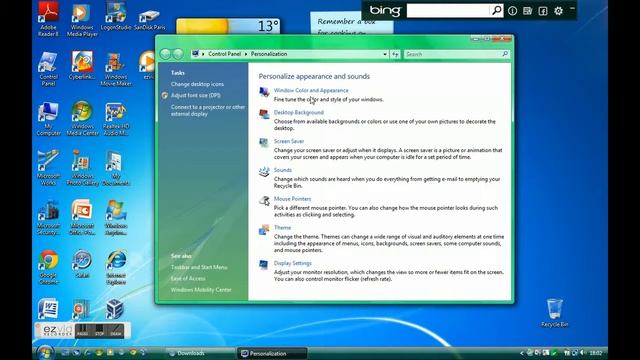
Task: Click the ezvid recorder DRAW button
Action: click(x=116, y=331)
